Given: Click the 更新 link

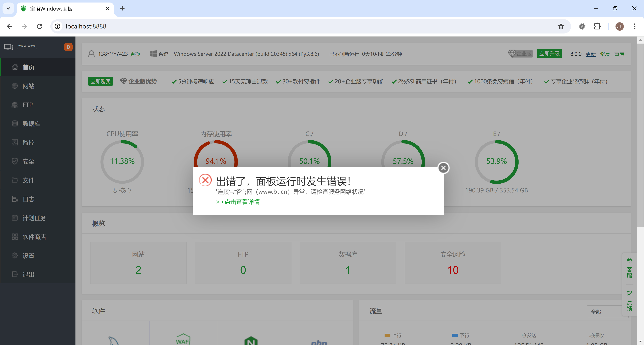Looking at the screenshot, I should click(x=591, y=54).
